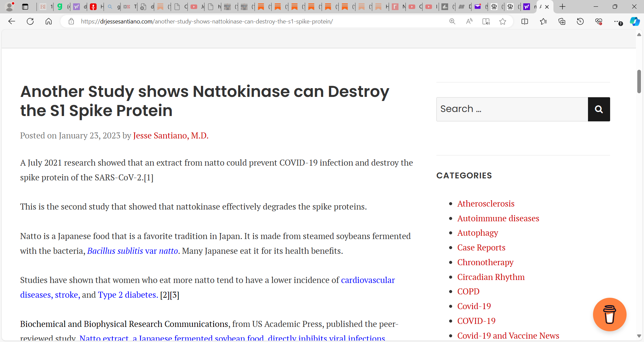Open Browser essentials heart icon
The width and height of the screenshot is (644, 342).
[599, 21]
